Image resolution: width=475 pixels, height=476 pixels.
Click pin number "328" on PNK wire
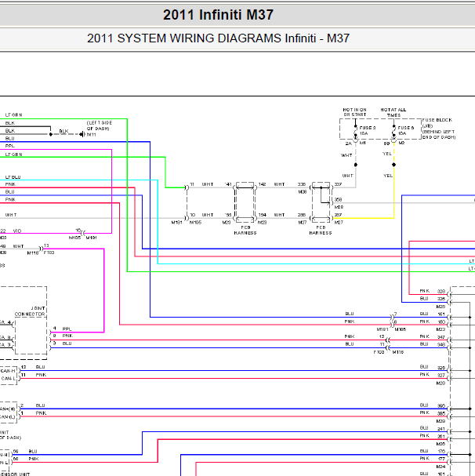point(441,291)
